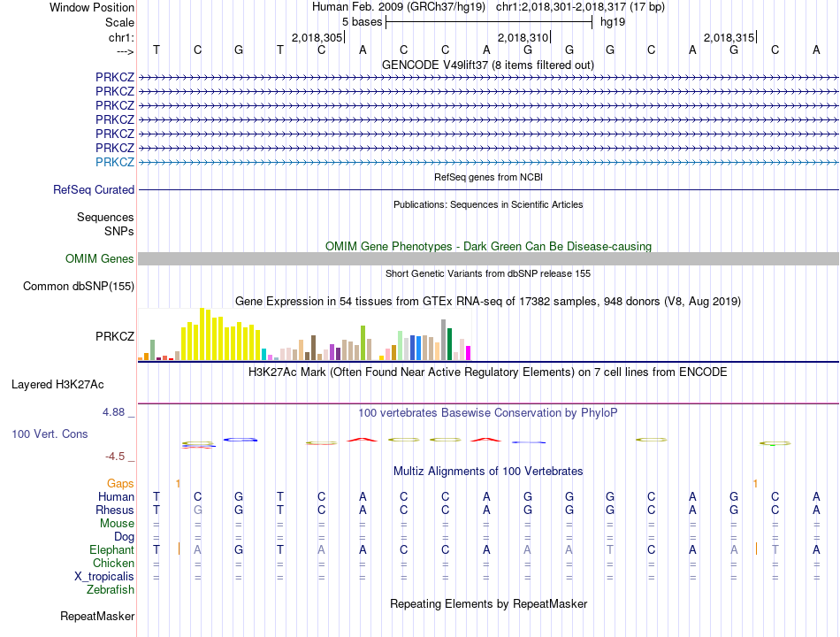Select the Chicken species row label

[113, 563]
